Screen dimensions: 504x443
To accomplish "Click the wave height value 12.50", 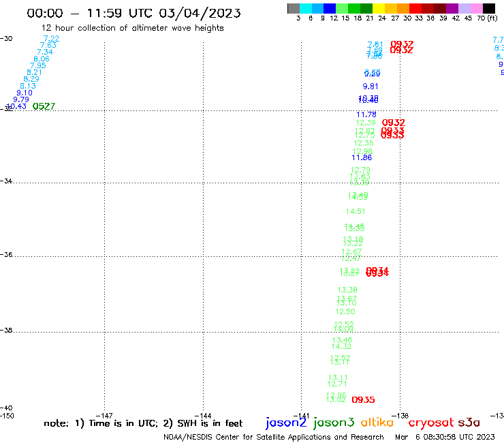I will pos(345,311).
